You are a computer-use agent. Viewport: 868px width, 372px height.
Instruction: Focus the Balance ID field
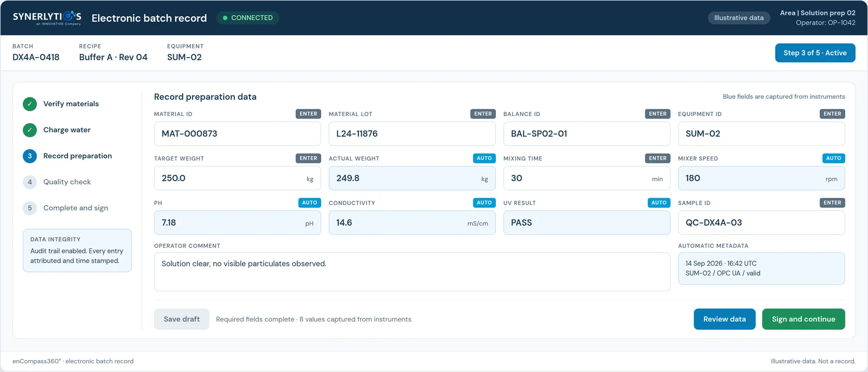pyautogui.click(x=587, y=133)
